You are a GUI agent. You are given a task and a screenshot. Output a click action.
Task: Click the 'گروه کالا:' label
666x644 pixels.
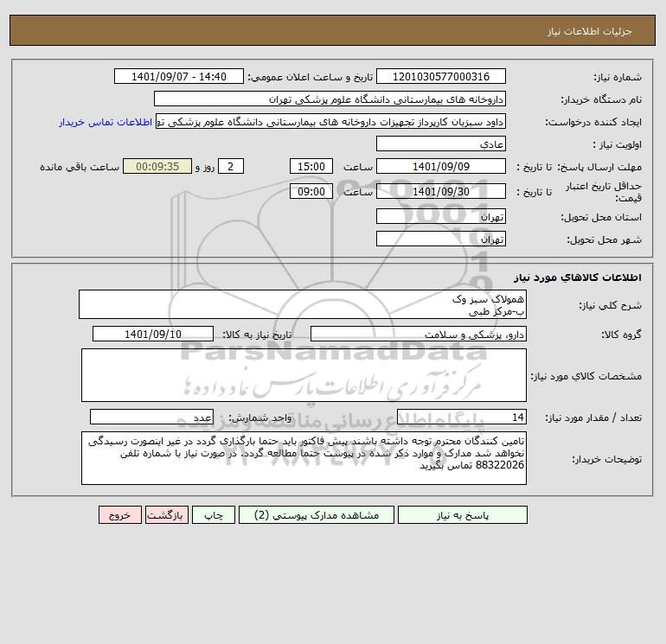(x=621, y=335)
